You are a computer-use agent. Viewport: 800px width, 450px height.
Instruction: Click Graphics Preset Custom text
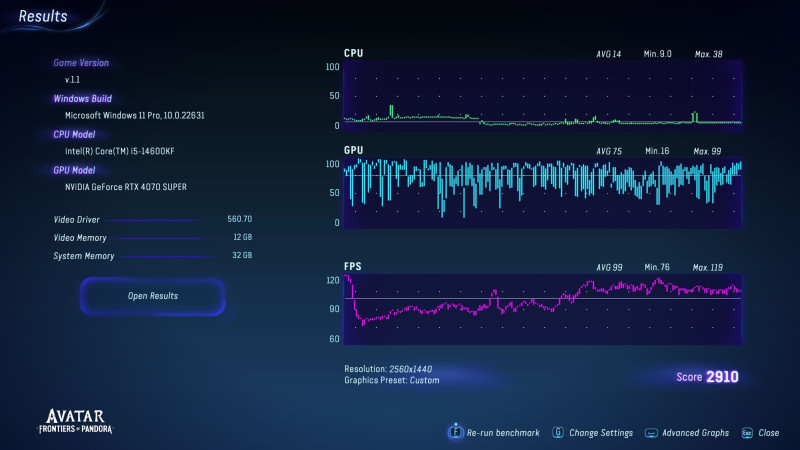point(392,380)
